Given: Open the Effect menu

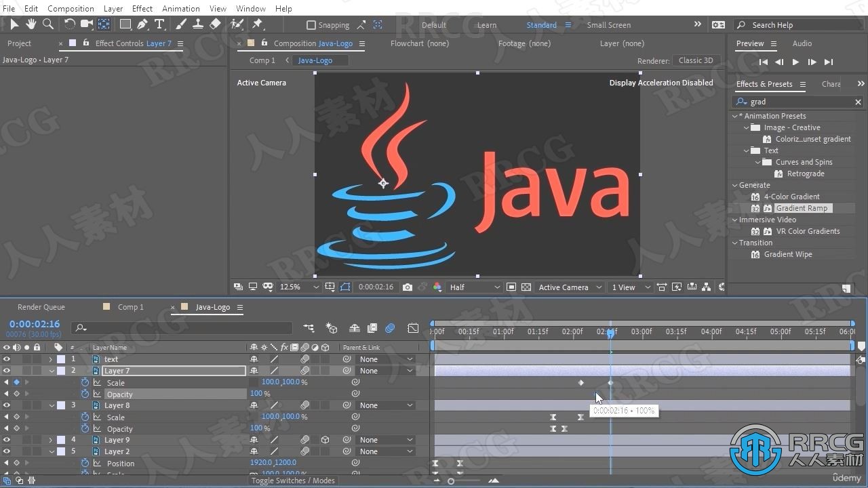Looking at the screenshot, I should [x=142, y=8].
